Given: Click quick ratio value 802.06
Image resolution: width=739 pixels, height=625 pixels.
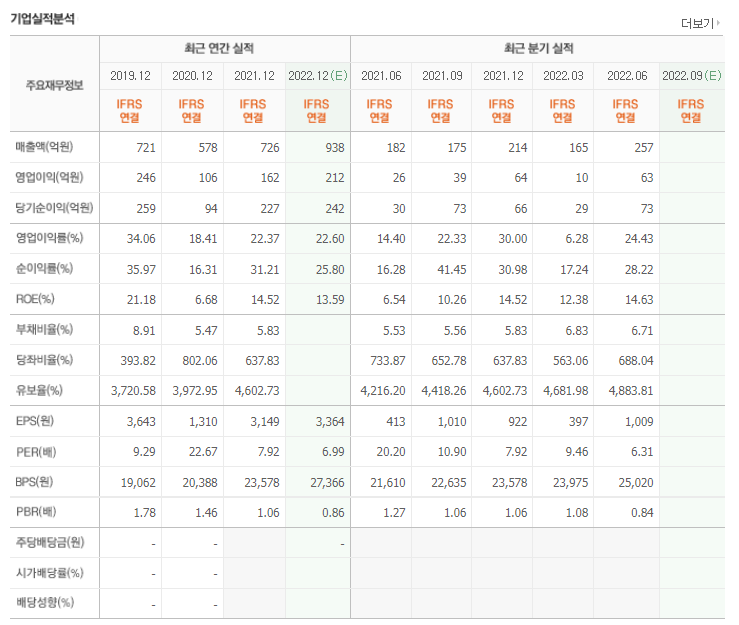Looking at the screenshot, I should 200,361.
